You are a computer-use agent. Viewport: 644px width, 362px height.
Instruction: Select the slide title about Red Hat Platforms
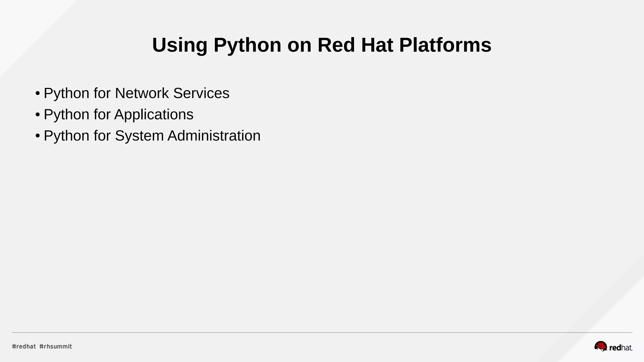(321, 45)
